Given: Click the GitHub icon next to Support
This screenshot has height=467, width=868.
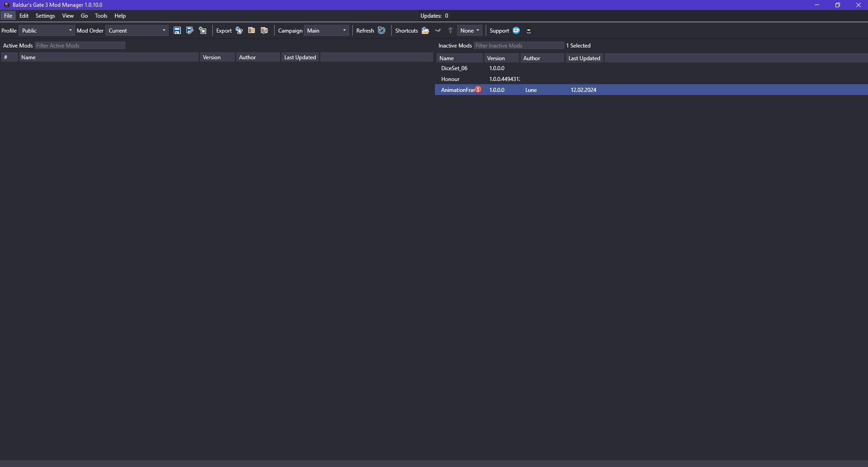Looking at the screenshot, I should [x=528, y=31].
